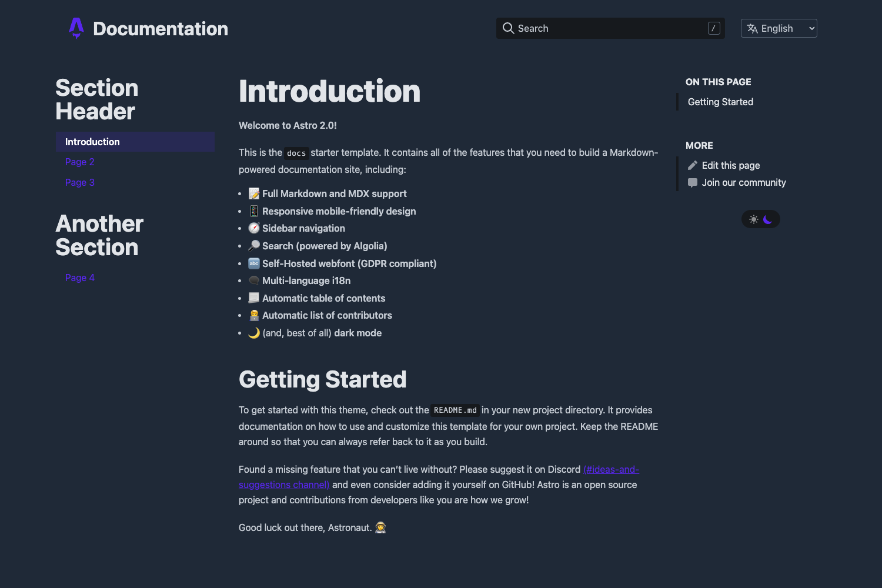Click the speech bubble icon beside Join our community
Viewport: 882px width, 588px height.
[x=693, y=182]
